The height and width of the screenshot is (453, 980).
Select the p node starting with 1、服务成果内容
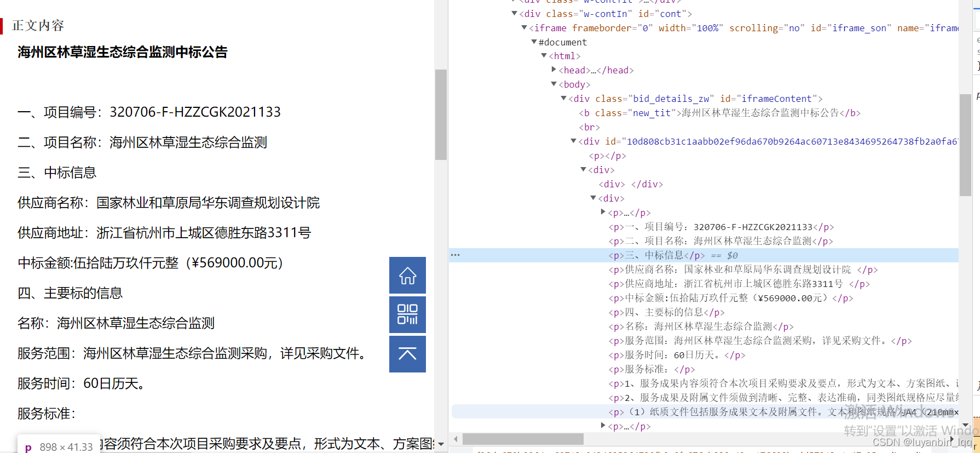(783, 383)
